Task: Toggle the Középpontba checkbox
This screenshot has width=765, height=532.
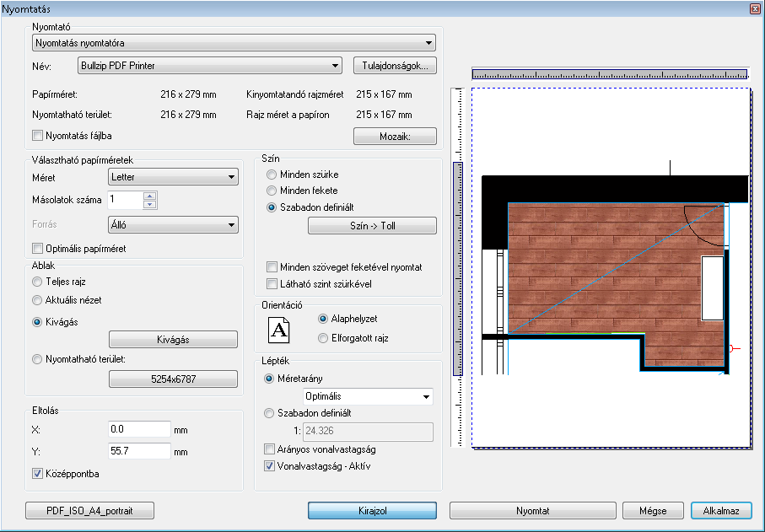Action: click(x=37, y=474)
